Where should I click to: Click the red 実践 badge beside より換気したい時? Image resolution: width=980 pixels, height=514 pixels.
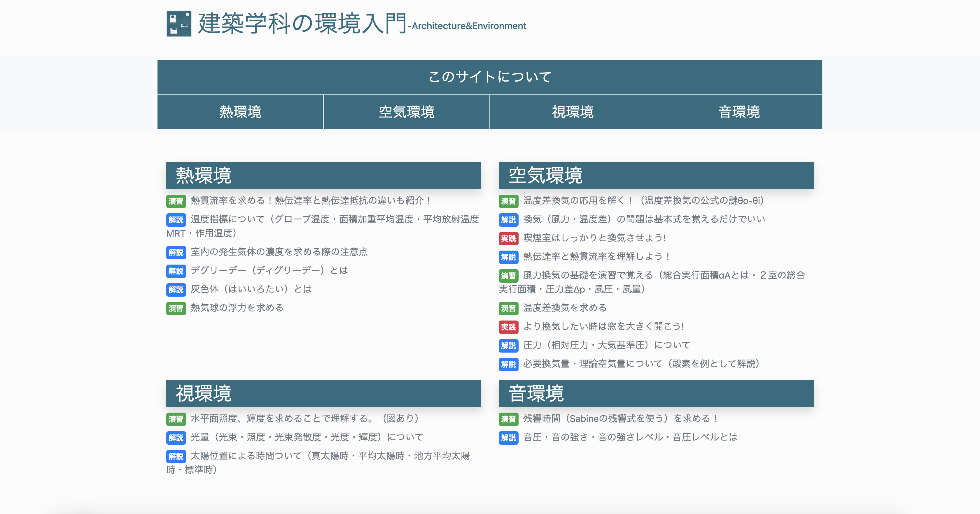pos(508,327)
